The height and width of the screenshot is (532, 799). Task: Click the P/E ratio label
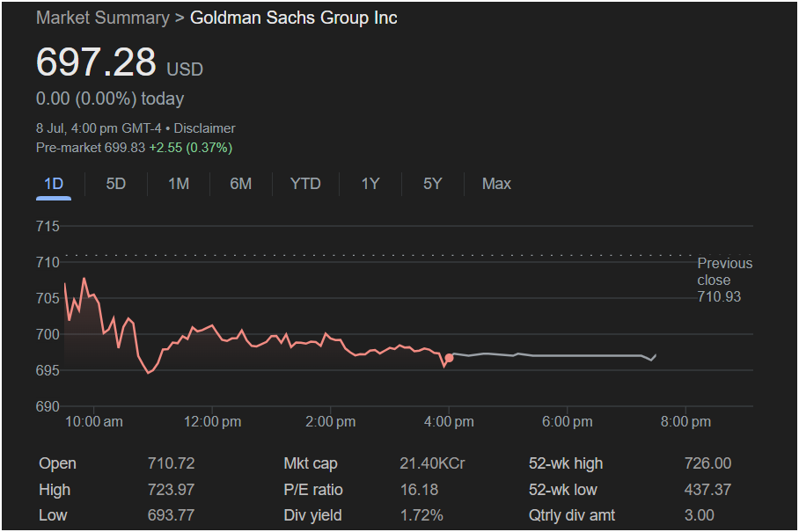tap(313, 490)
